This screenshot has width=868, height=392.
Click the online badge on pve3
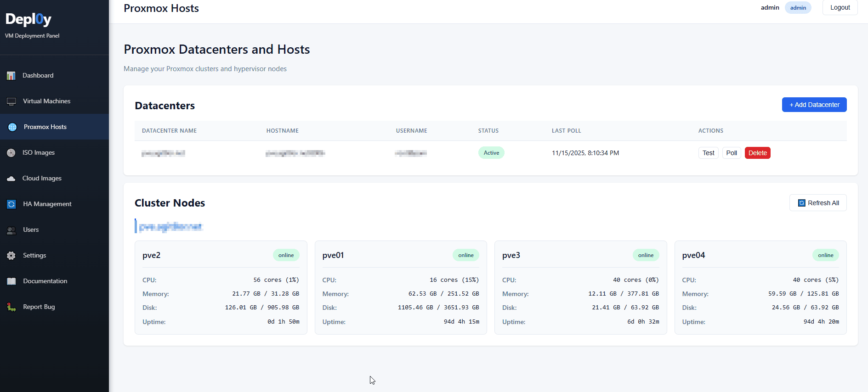[x=646, y=255]
